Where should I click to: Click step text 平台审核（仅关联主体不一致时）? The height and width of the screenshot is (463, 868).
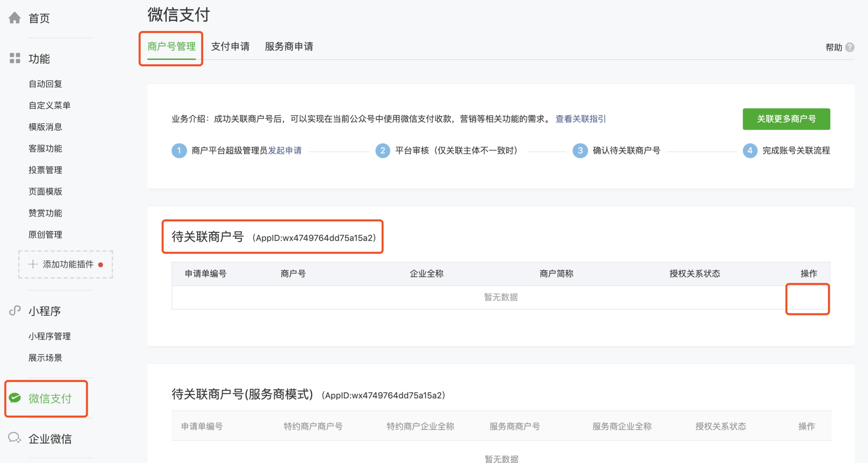pos(457,151)
